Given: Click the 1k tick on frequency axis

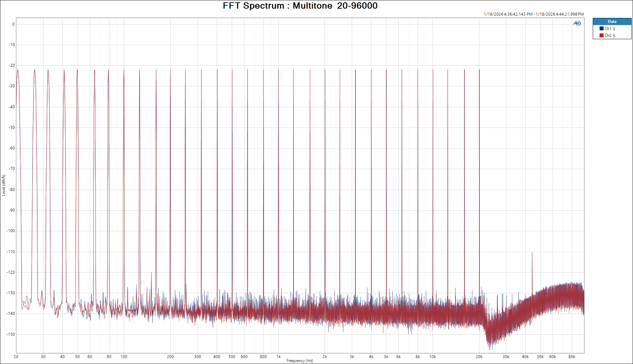Looking at the screenshot, I should click(279, 357).
